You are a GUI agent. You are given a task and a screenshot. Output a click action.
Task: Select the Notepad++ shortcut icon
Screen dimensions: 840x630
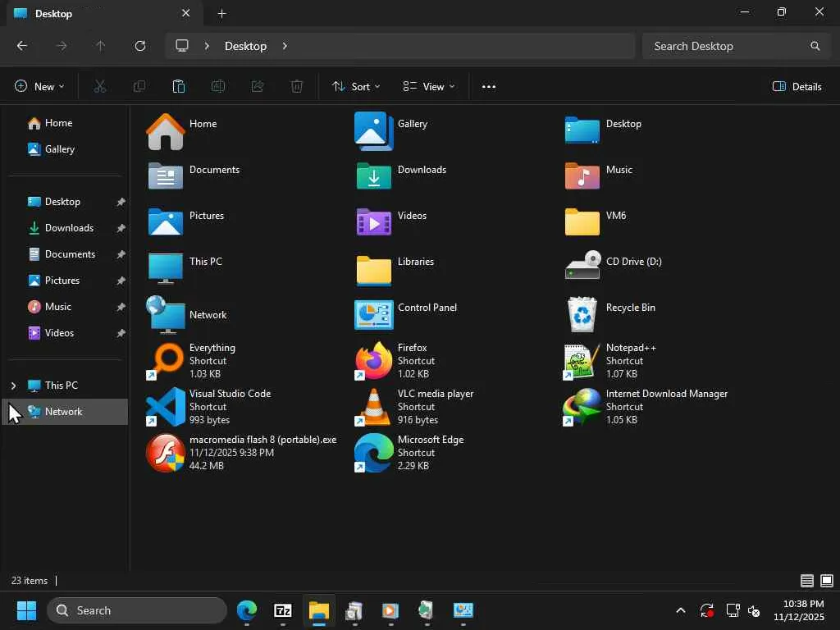pyautogui.click(x=582, y=361)
